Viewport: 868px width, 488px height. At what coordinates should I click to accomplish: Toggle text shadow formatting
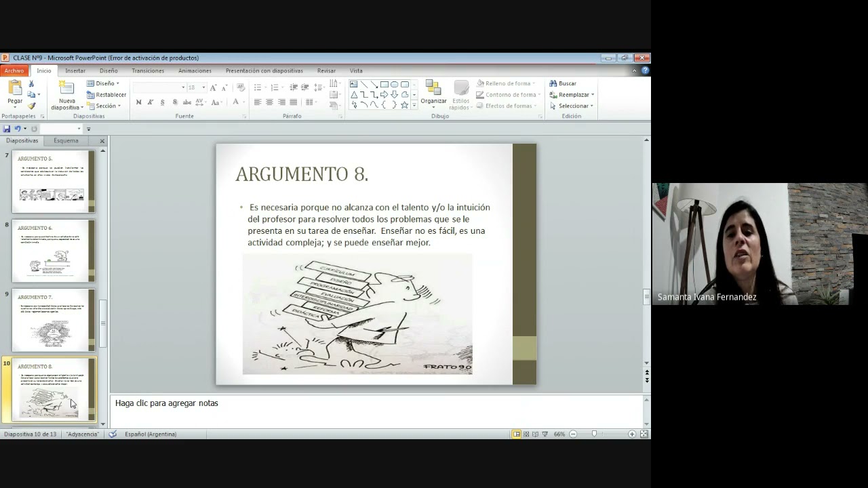click(x=175, y=102)
